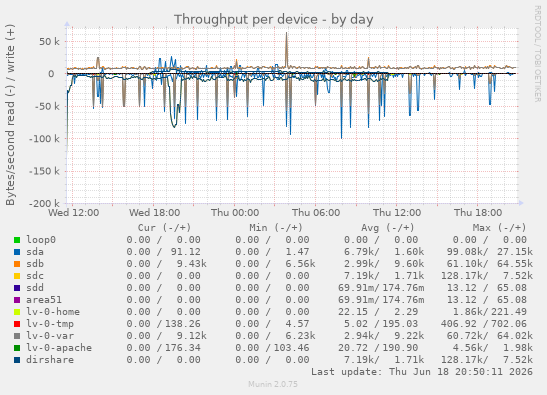
Task: Click the -200 k y-axis label
Action: point(44,203)
